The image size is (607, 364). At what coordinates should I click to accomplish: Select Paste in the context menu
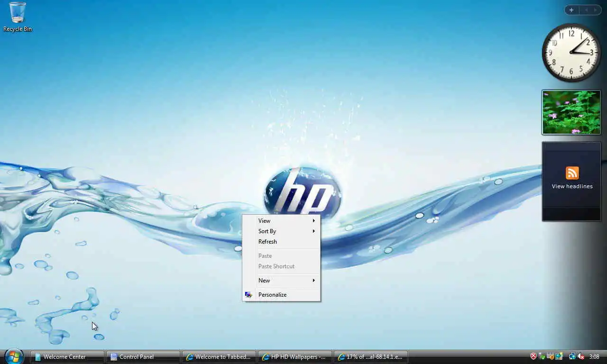click(281, 256)
